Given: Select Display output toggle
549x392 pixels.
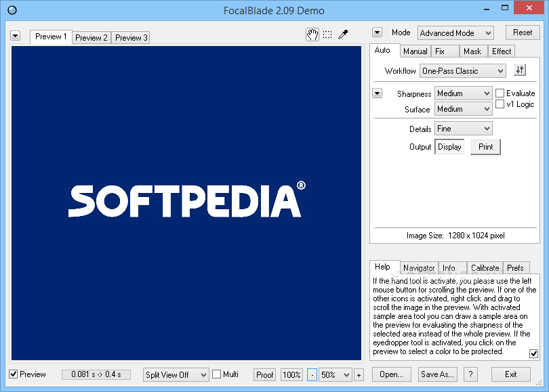Looking at the screenshot, I should tap(449, 147).
